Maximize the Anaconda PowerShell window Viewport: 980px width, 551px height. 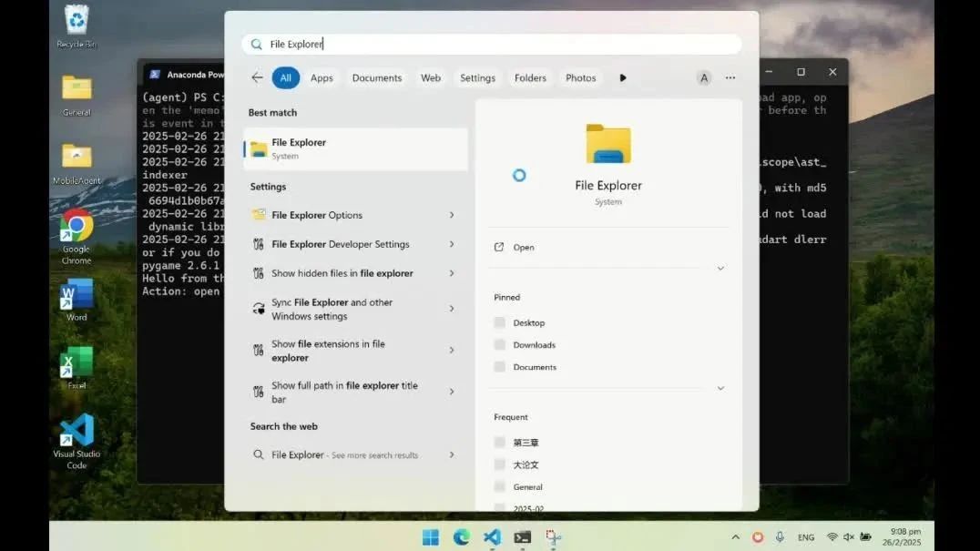pyautogui.click(x=801, y=72)
